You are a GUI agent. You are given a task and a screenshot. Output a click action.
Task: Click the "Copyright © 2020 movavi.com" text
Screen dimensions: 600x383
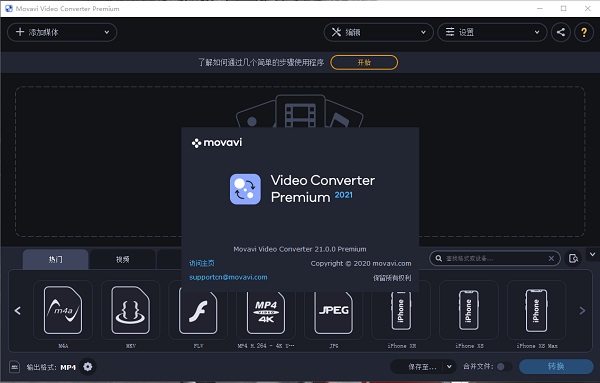[361, 263]
